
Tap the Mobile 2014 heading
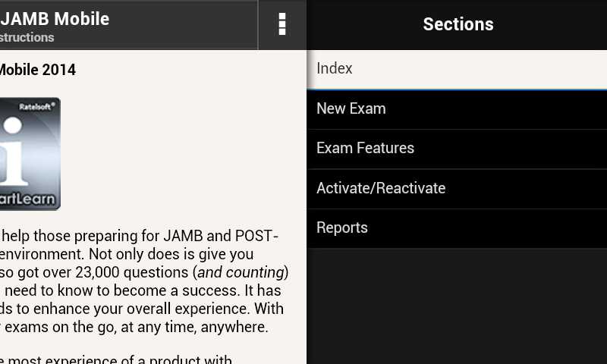click(x=37, y=70)
